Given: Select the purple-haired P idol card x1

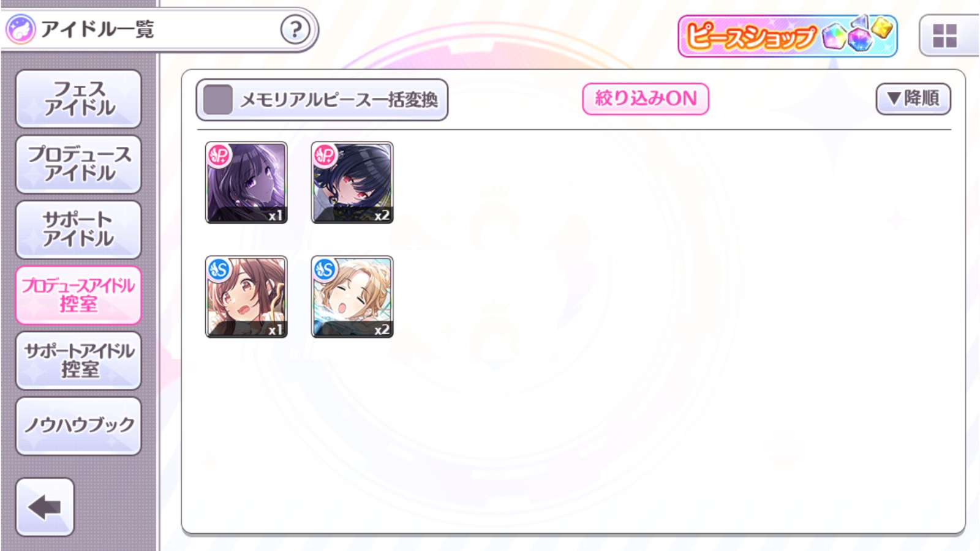Looking at the screenshot, I should [x=246, y=182].
